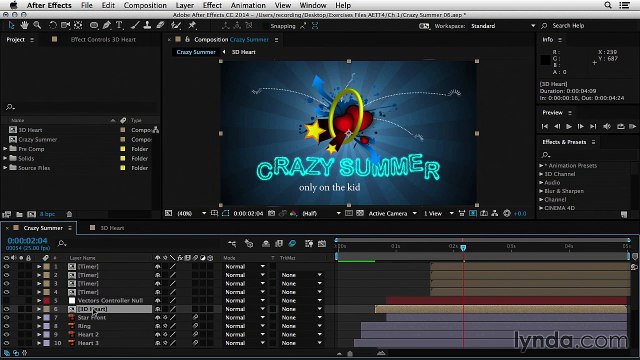Select the Unified Camera tool
Screen dimensions: 640x360
[x=65, y=25]
